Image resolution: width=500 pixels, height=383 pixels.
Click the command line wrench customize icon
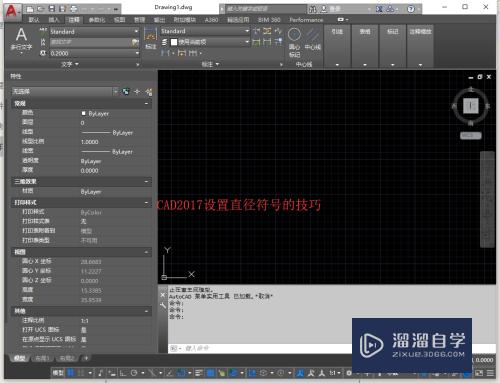tap(163, 306)
